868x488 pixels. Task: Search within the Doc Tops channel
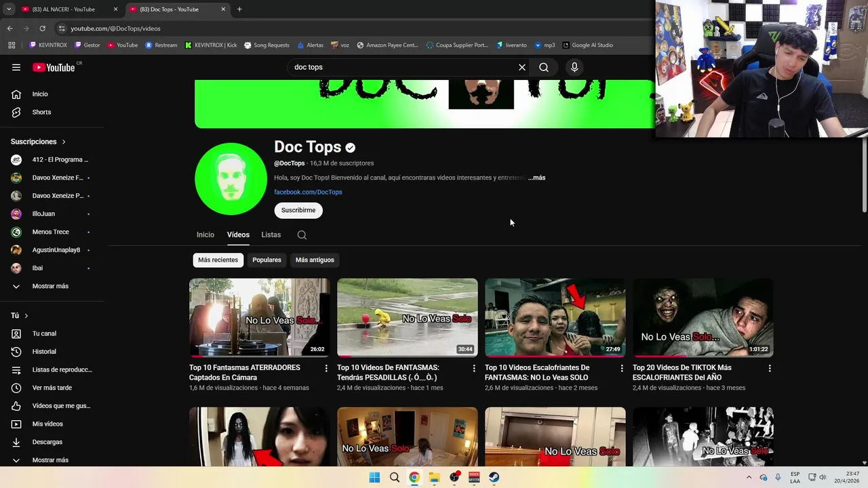[302, 235]
